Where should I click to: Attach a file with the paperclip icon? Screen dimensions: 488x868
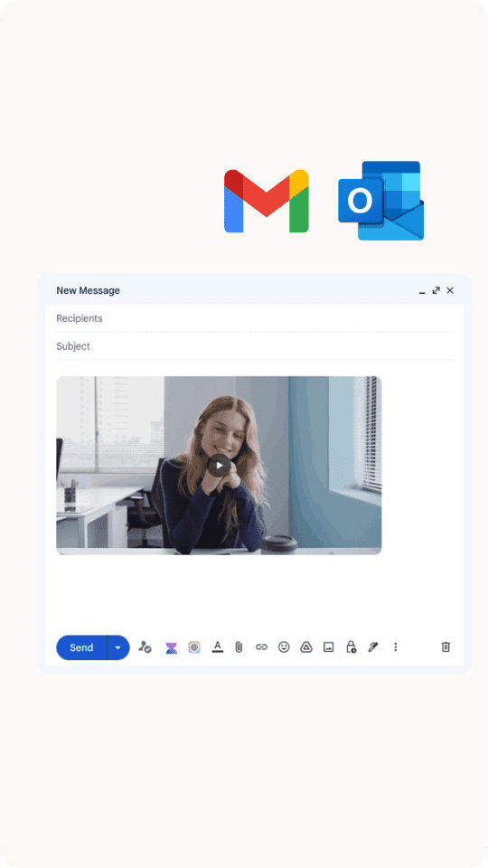point(239,646)
